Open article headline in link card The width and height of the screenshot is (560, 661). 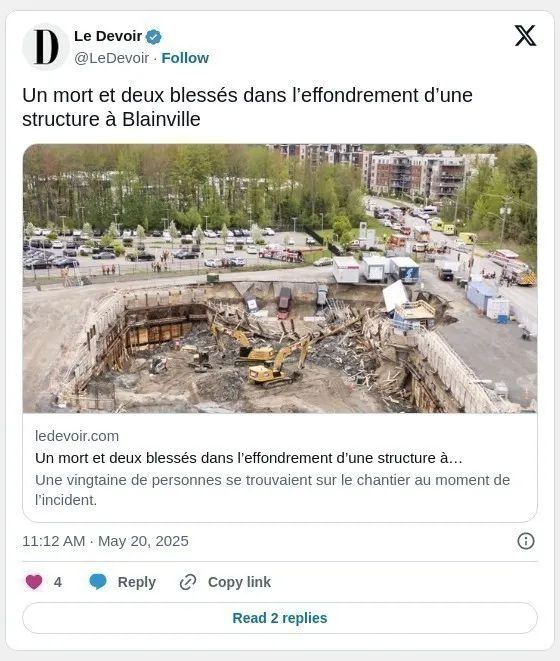tap(249, 458)
